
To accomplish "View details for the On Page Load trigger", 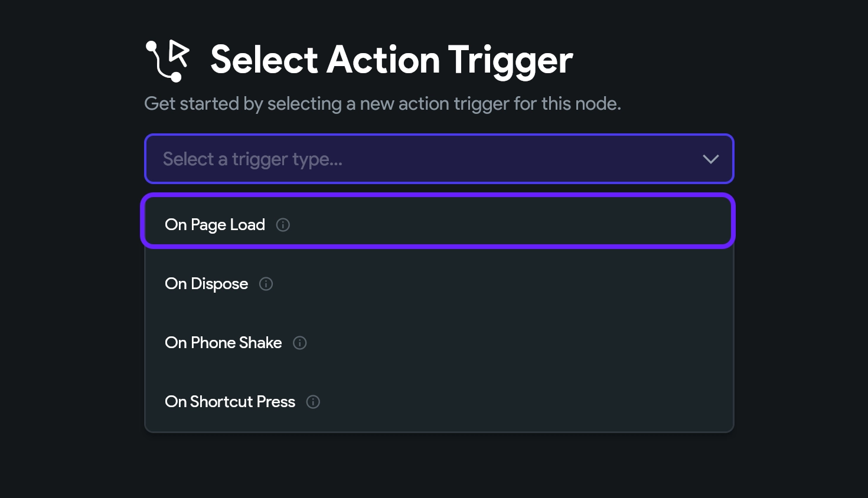I will click(283, 225).
